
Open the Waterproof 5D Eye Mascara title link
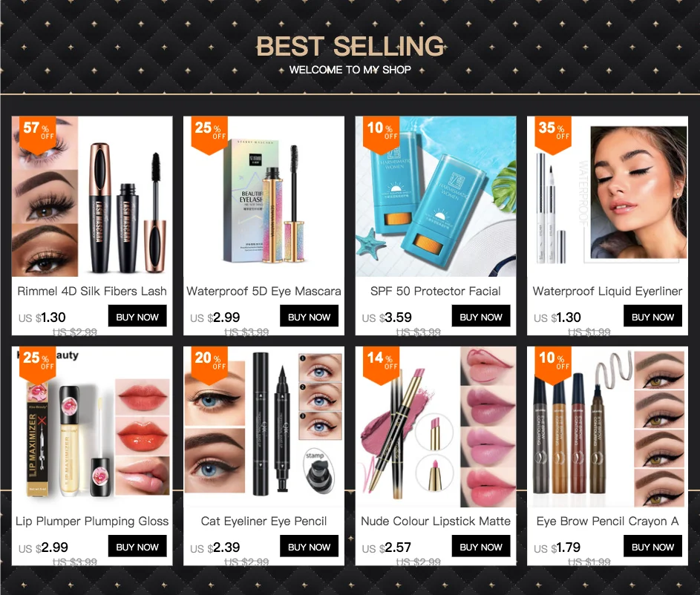pos(264,292)
